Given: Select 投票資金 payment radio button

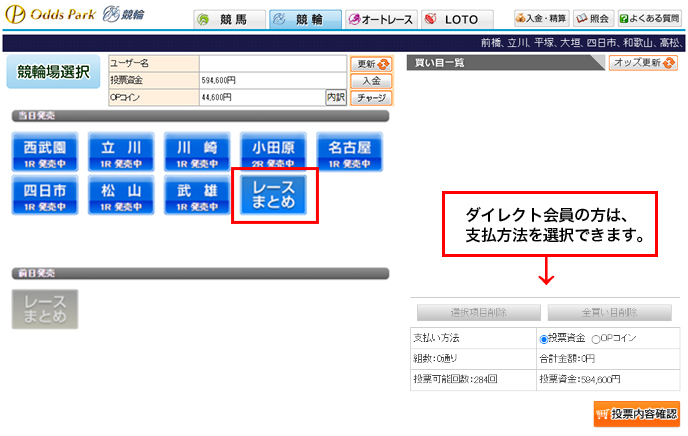Looking at the screenshot, I should coord(544,339).
